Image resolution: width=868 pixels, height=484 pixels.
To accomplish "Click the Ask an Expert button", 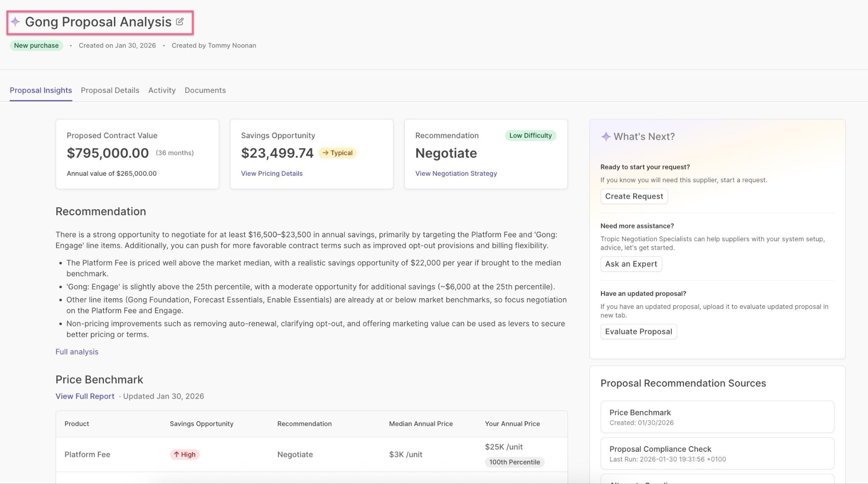I will point(631,264).
